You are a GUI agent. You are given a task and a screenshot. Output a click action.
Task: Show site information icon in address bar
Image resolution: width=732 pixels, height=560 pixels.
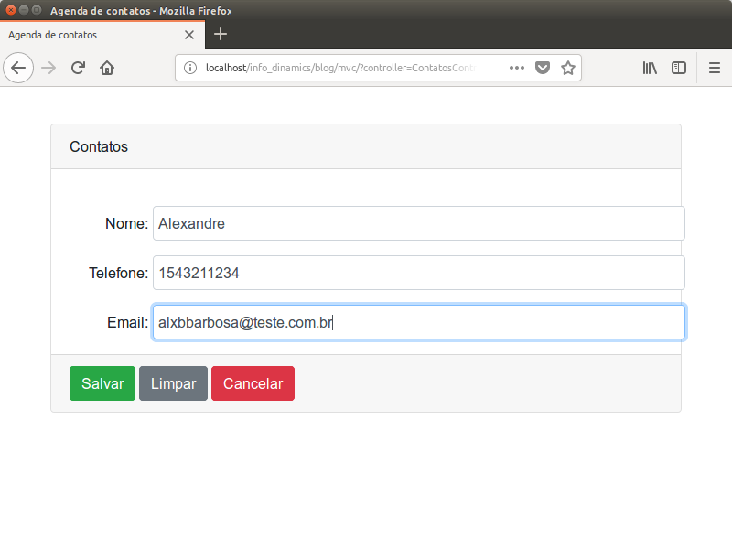[x=190, y=68]
